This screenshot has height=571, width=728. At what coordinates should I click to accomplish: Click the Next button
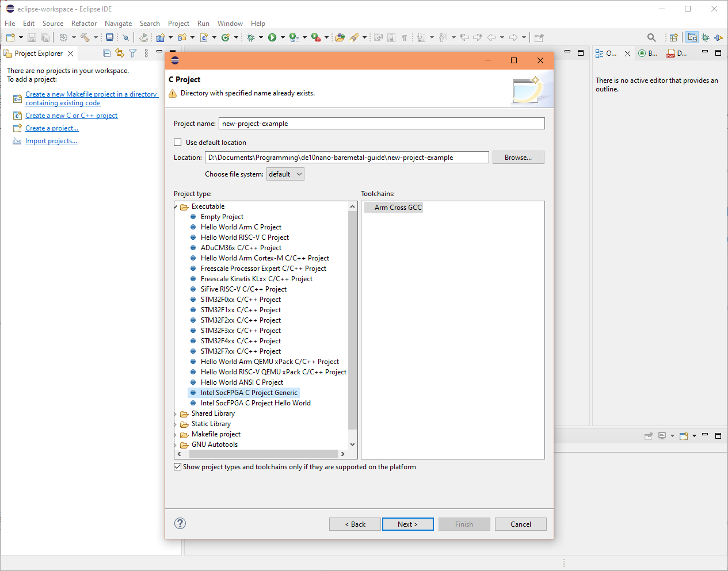[x=407, y=524]
